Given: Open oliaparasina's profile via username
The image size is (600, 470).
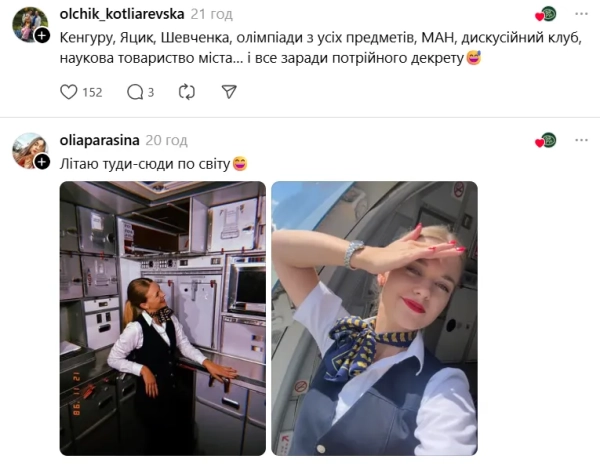Looking at the screenshot, I should 99,140.
